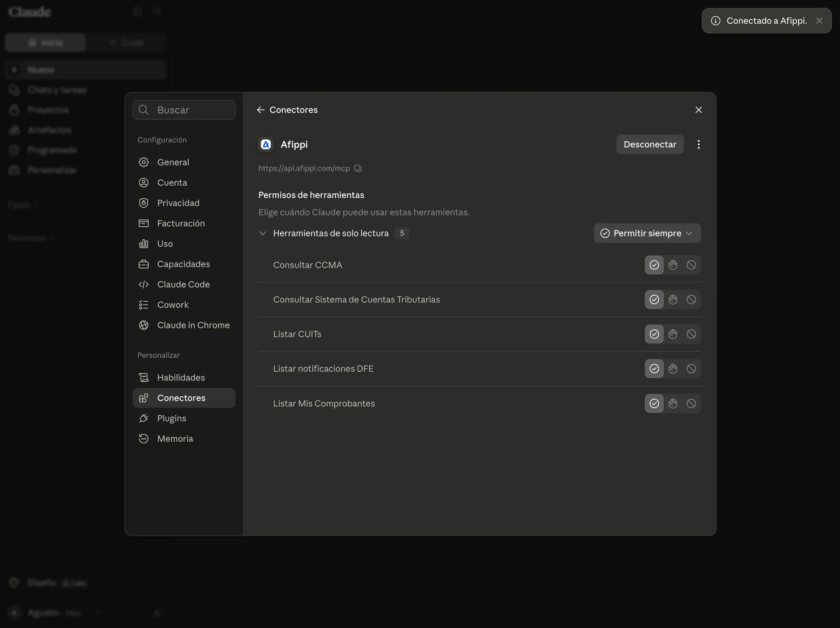Click the Afippi connector logo
Screen dimensions: 840x628
266,144
